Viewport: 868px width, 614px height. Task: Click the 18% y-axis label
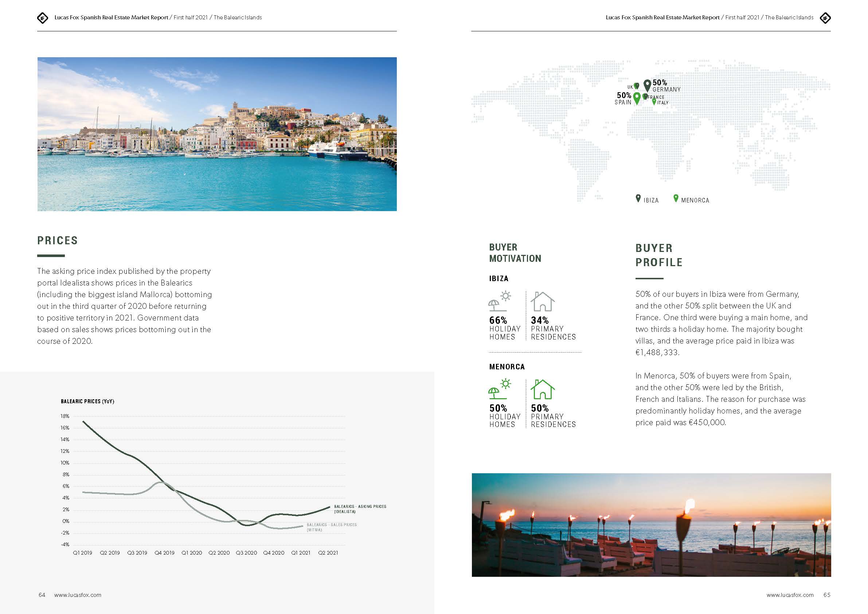click(65, 416)
